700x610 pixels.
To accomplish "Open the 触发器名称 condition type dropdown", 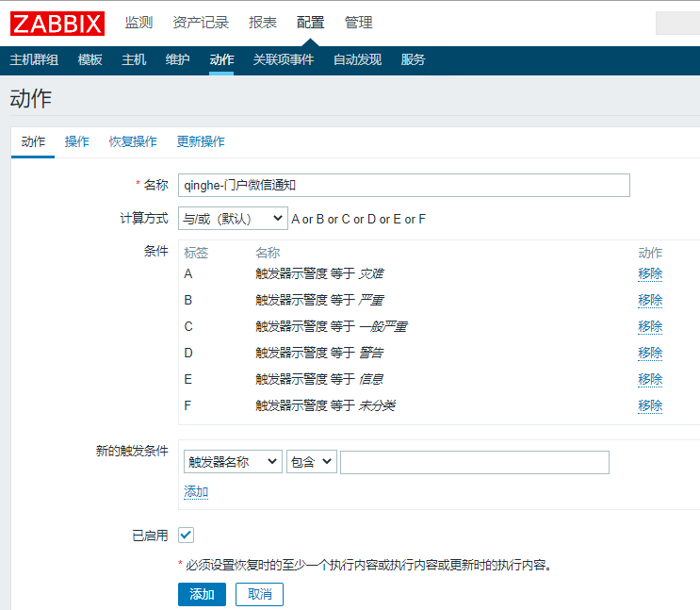I will 233,462.
